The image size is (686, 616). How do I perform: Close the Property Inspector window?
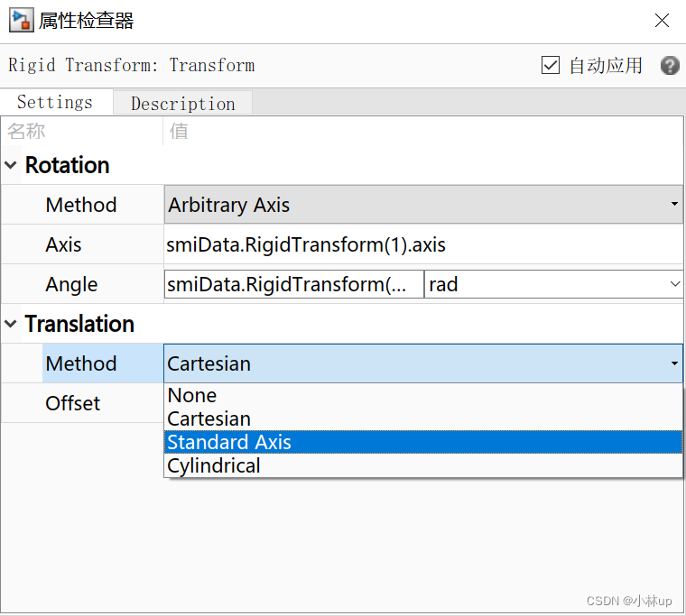coord(662,20)
